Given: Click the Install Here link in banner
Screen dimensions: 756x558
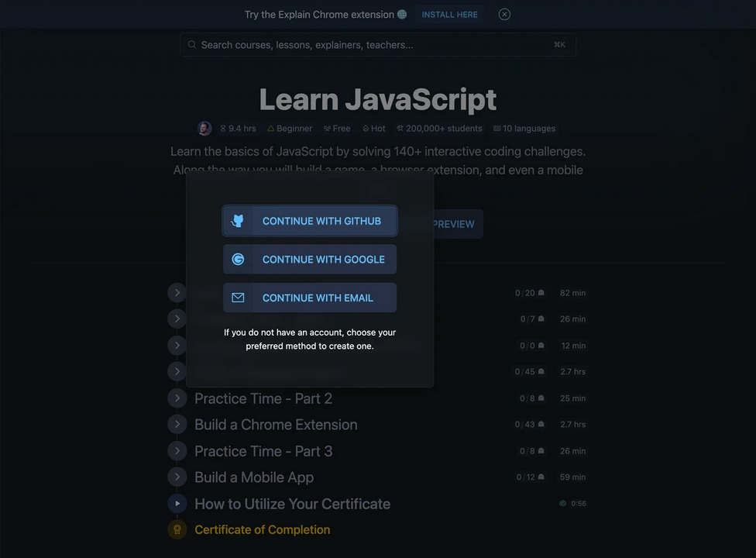Looking at the screenshot, I should tap(449, 15).
